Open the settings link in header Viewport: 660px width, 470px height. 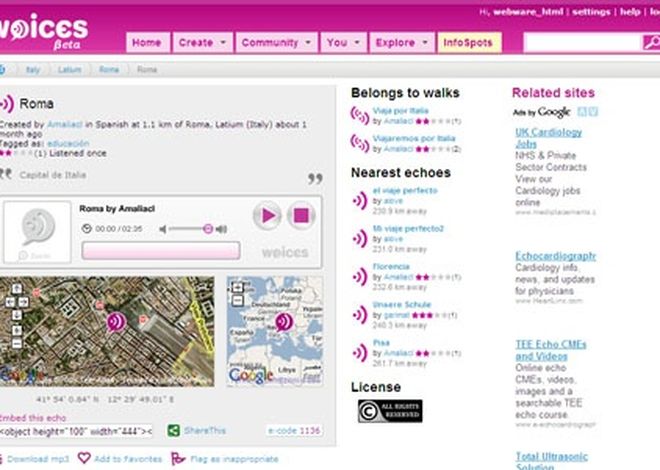point(591,12)
